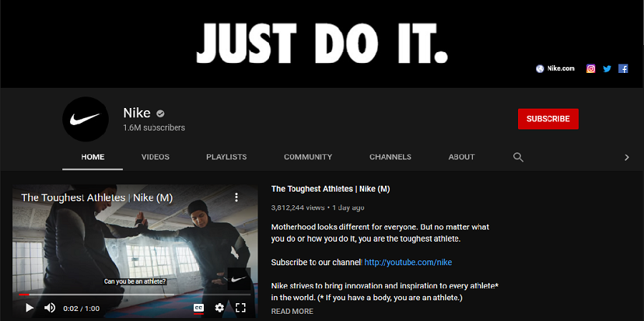This screenshot has width=644, height=321.
Task: Open Nike's Twitter bird icon
Action: [607, 69]
